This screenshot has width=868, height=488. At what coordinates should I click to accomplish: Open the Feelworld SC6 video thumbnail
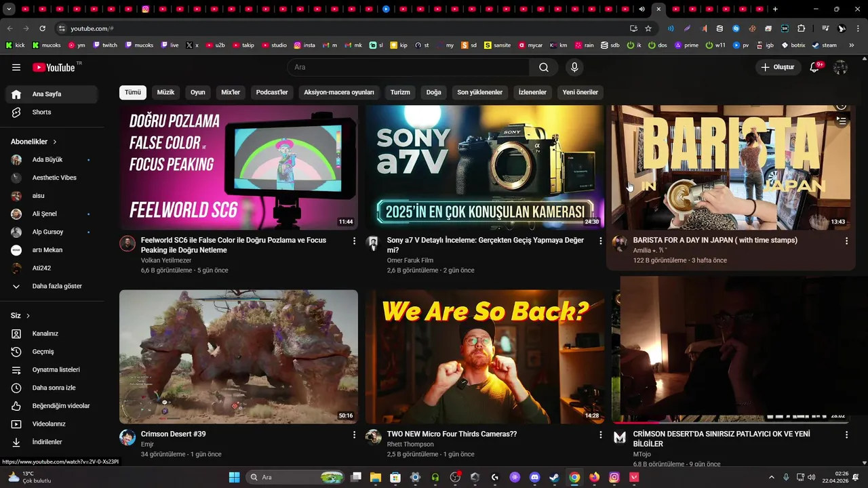(239, 167)
